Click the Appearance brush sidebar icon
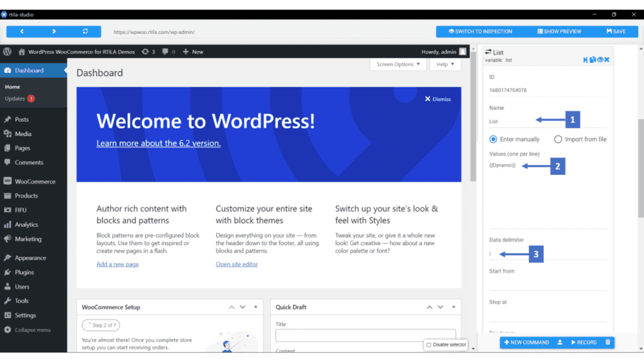Image resolution: width=644 pixels, height=362 pixels. click(x=8, y=258)
